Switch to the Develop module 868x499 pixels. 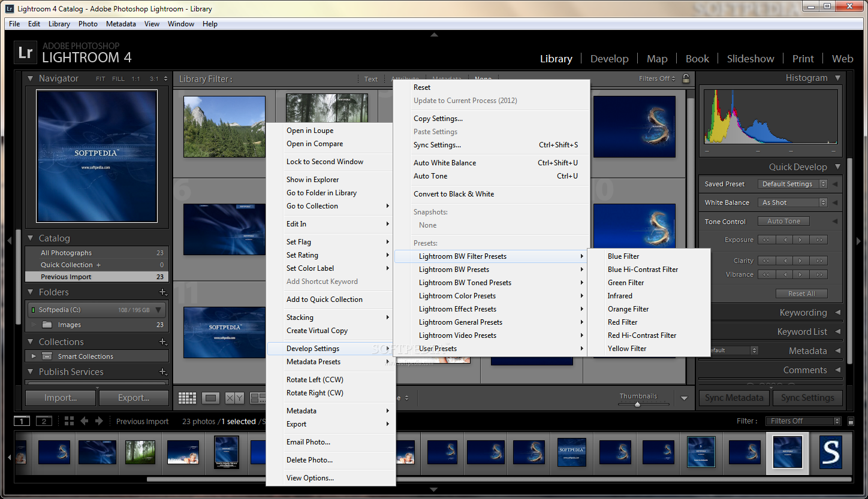coord(609,59)
